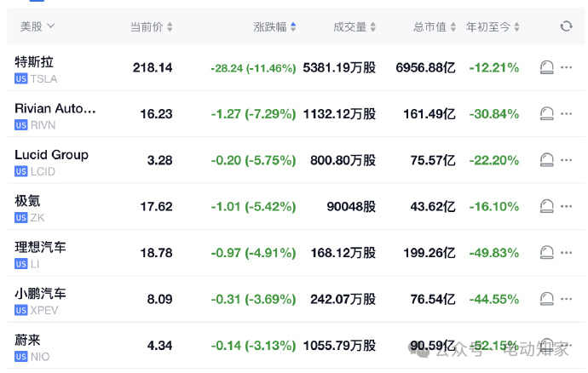
Task: Click Tesla volume 5381.19万股
Action: [x=339, y=67]
